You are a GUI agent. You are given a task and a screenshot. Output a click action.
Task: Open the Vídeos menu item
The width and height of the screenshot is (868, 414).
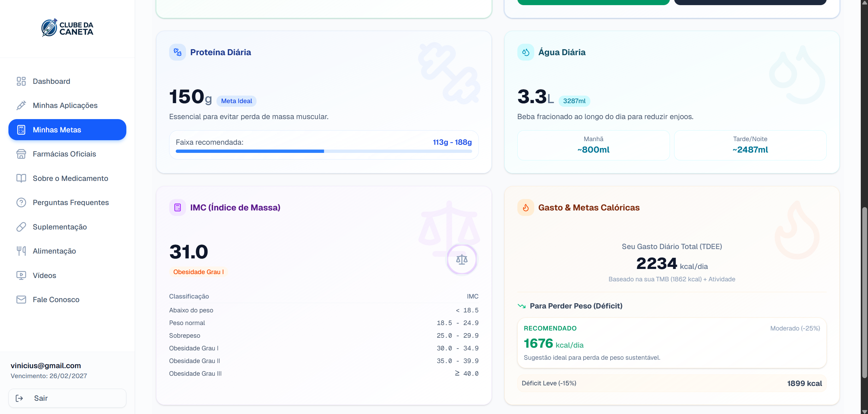tap(44, 275)
